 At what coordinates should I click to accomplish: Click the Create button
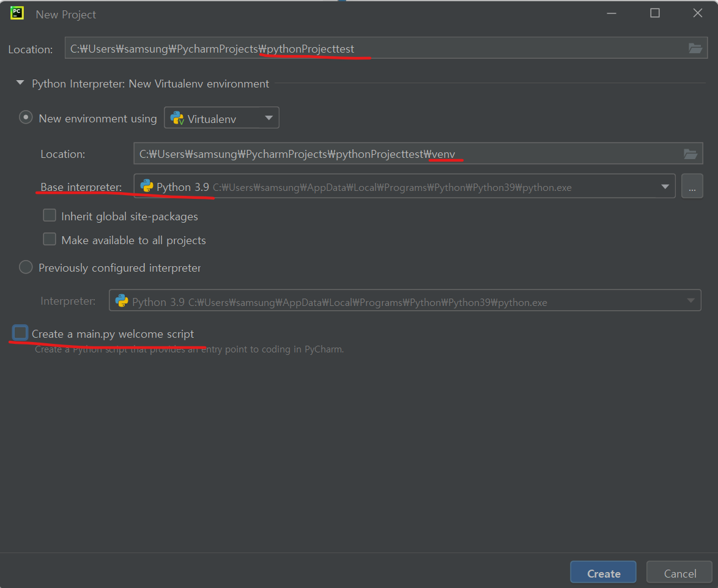click(x=603, y=573)
